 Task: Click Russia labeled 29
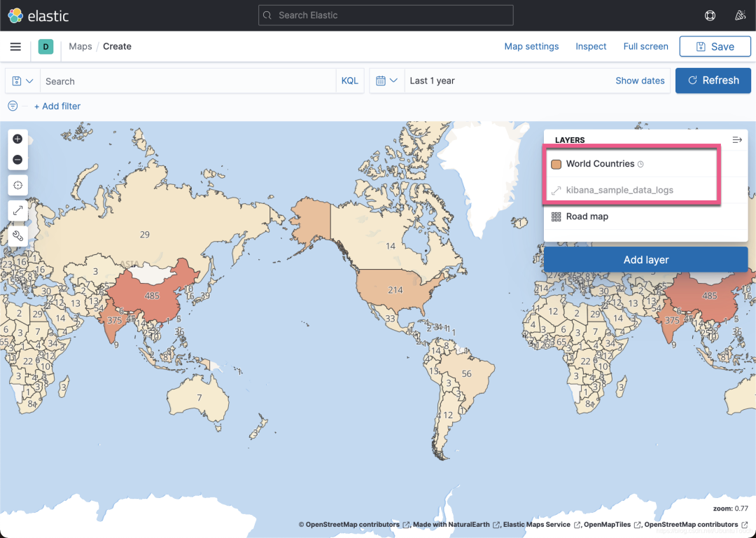[145, 235]
